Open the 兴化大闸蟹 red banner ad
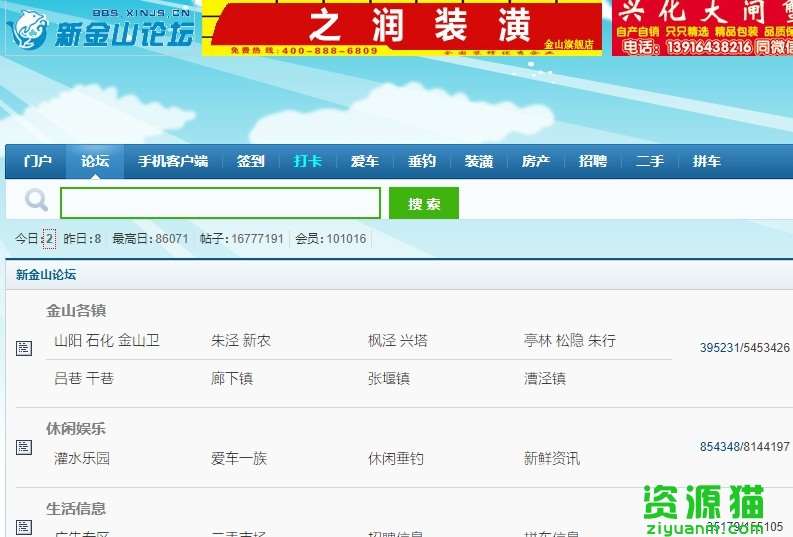This screenshot has height=537, width=793. click(702, 28)
